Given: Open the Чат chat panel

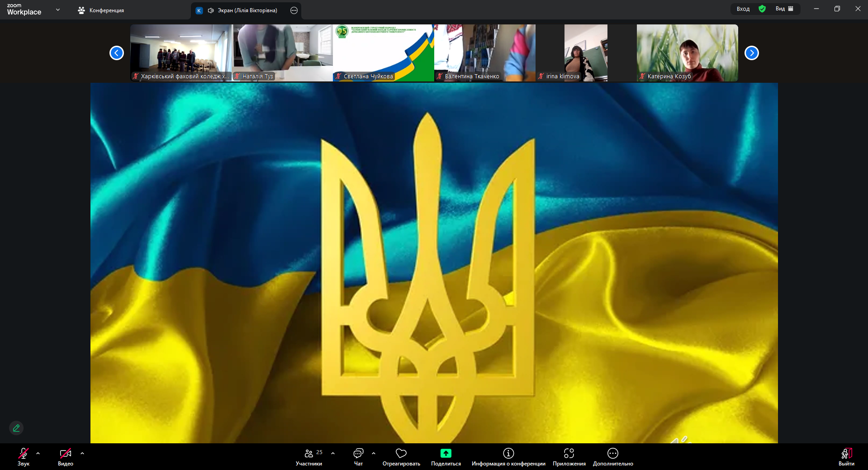Looking at the screenshot, I should (x=358, y=457).
